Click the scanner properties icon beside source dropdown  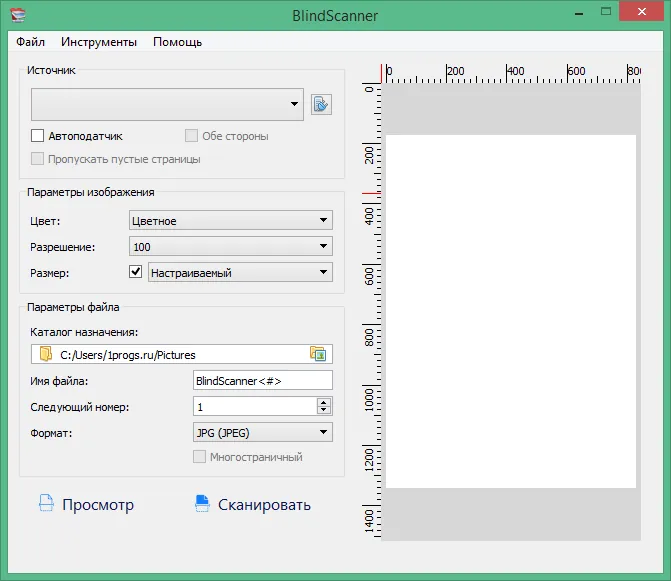click(x=321, y=104)
